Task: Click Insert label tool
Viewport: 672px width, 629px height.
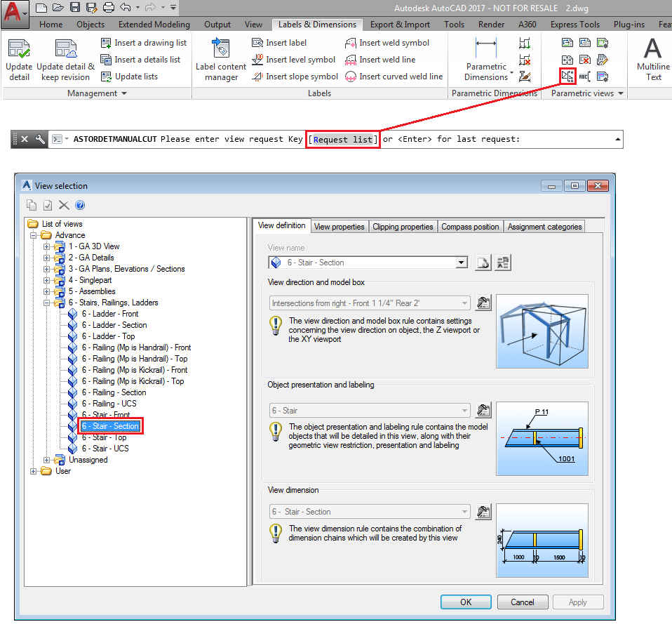Action: coord(279,43)
